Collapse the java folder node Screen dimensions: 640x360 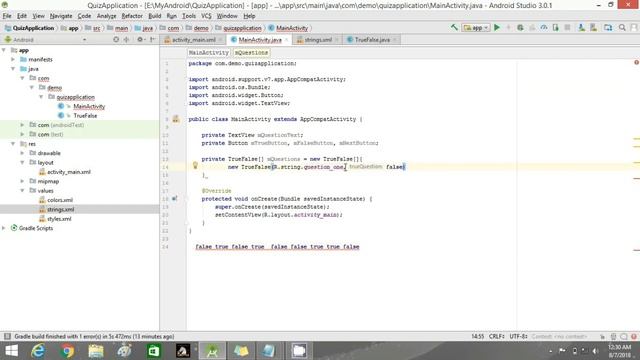(x=13, y=69)
